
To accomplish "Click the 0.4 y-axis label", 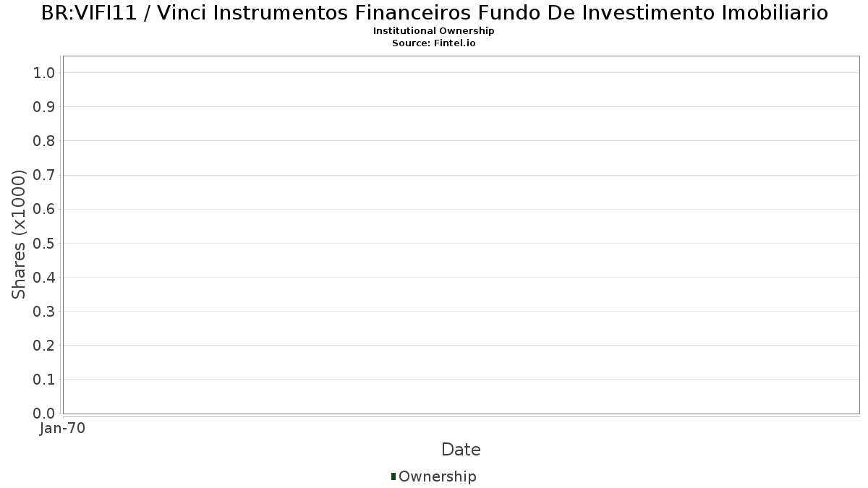I will tap(44, 278).
